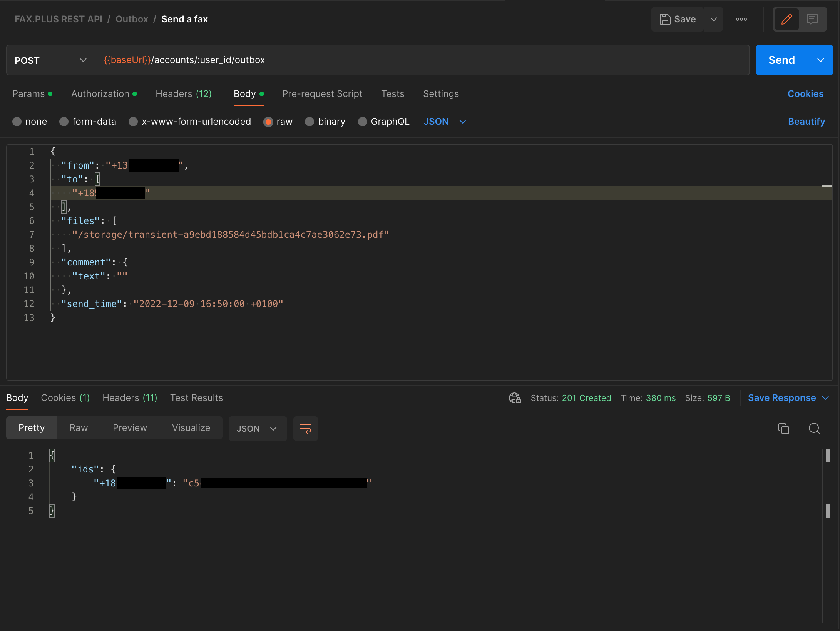Viewport: 840px width, 631px height.
Task: Click the blue Send button
Action: (781, 60)
